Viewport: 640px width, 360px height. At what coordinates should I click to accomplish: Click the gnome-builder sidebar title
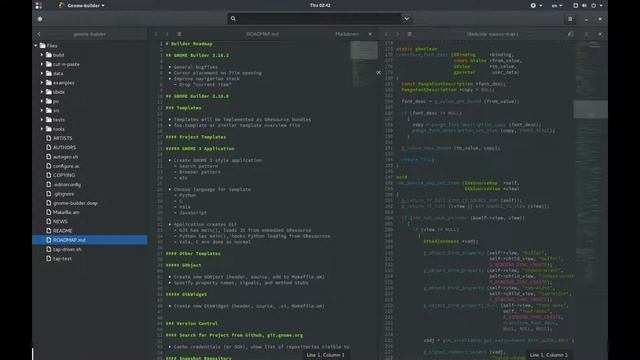(90, 34)
